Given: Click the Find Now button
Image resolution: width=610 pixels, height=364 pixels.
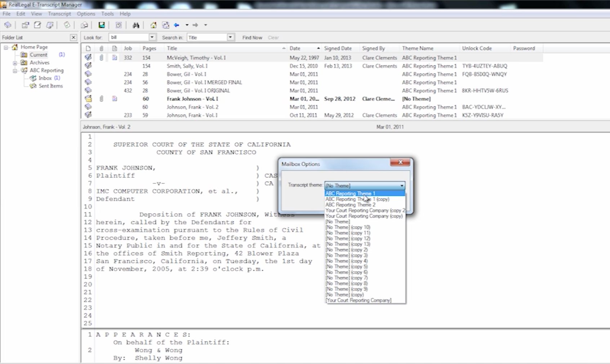Looking at the screenshot, I should click(252, 37).
